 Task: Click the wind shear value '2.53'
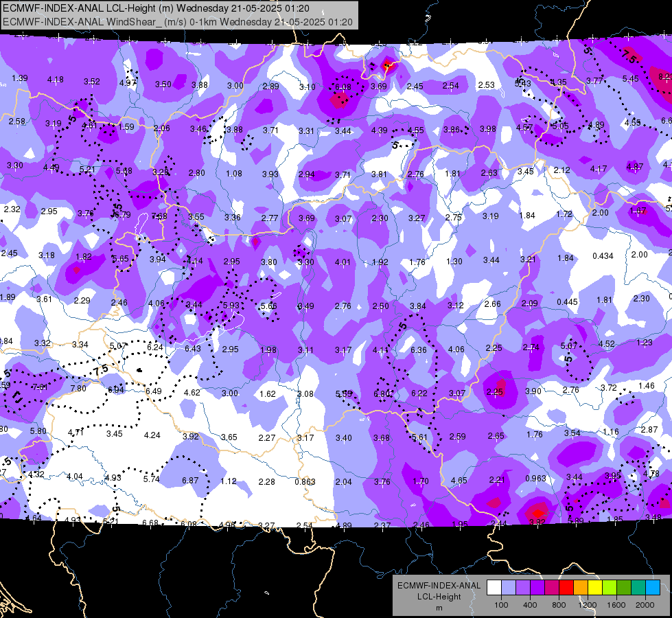[487, 85]
